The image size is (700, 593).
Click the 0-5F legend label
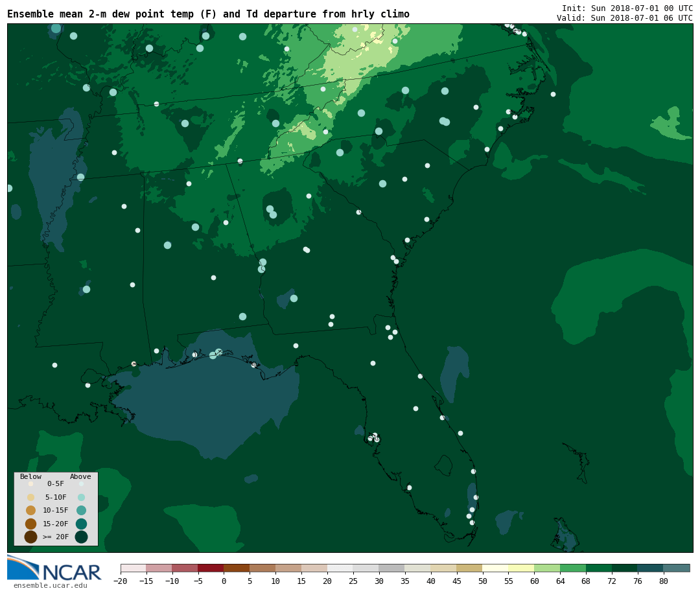pos(56,483)
